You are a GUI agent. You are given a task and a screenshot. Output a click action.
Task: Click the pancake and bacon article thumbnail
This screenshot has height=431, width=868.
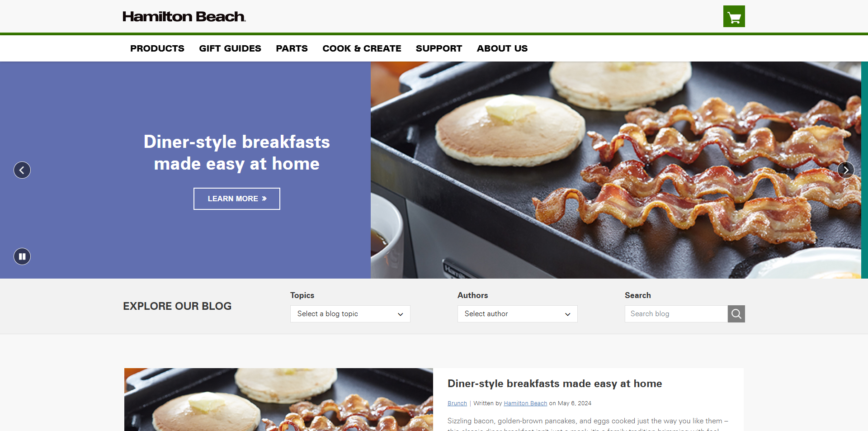278,399
